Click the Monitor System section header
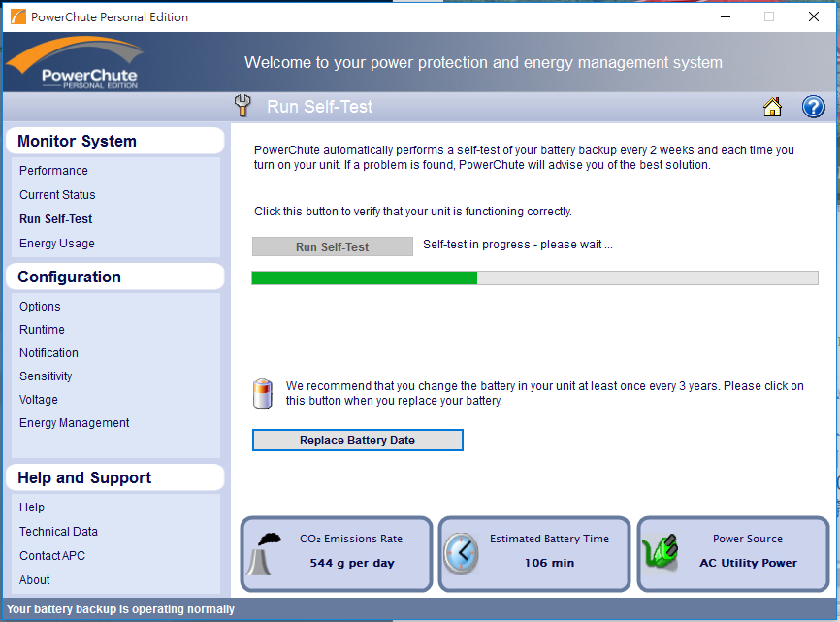 [x=114, y=141]
